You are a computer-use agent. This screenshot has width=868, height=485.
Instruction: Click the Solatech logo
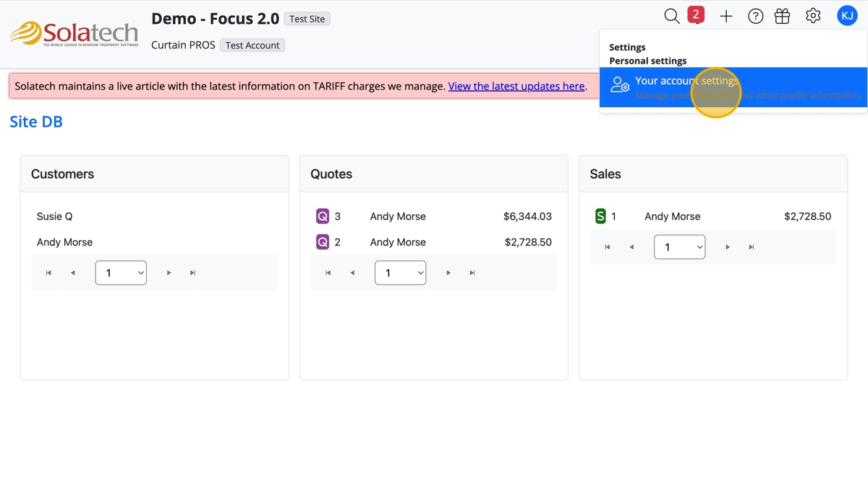click(x=74, y=33)
